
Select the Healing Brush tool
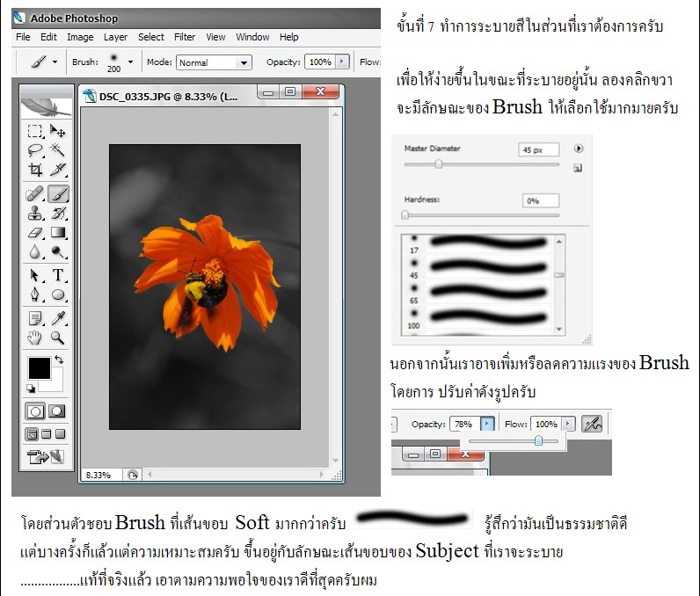coord(35,193)
